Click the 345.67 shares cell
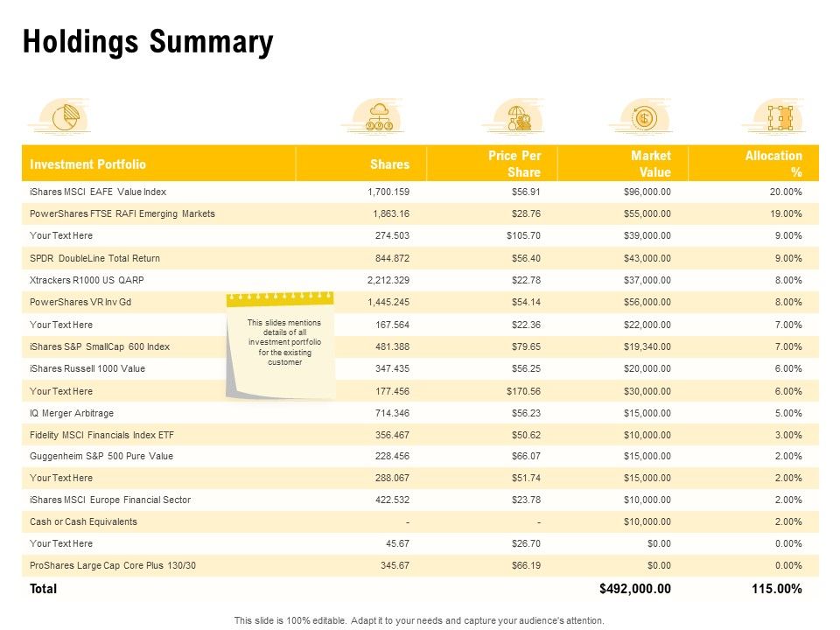The height and width of the screenshot is (630, 840). [x=395, y=566]
